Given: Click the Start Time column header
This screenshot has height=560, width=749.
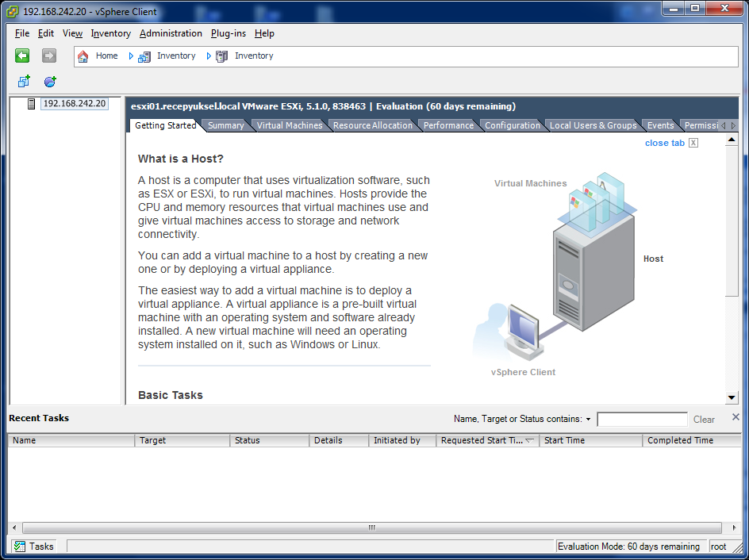Looking at the screenshot, I should click(x=591, y=441).
